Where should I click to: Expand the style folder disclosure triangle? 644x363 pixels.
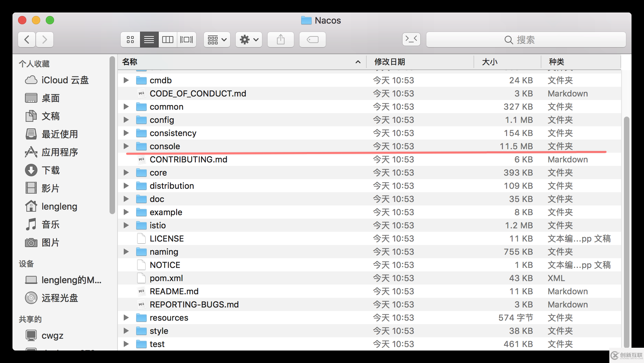coord(126,331)
